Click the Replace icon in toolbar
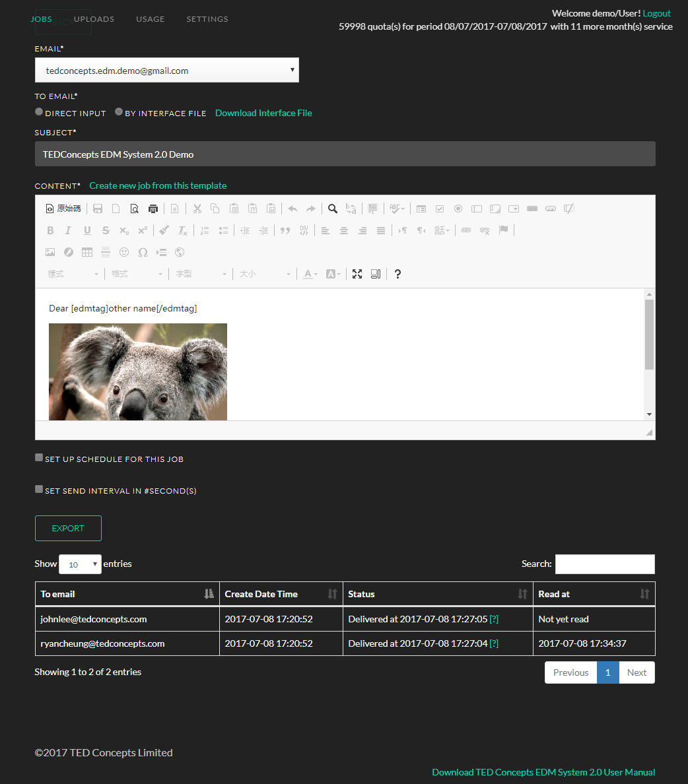 [351, 209]
